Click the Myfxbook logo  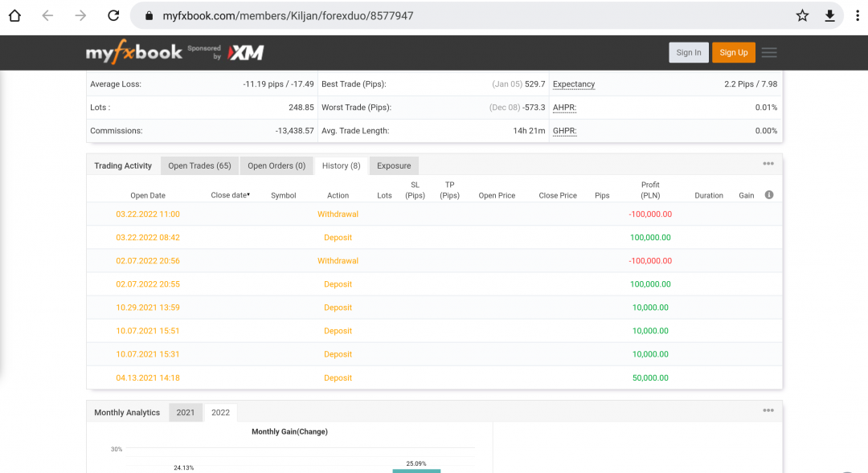(135, 53)
